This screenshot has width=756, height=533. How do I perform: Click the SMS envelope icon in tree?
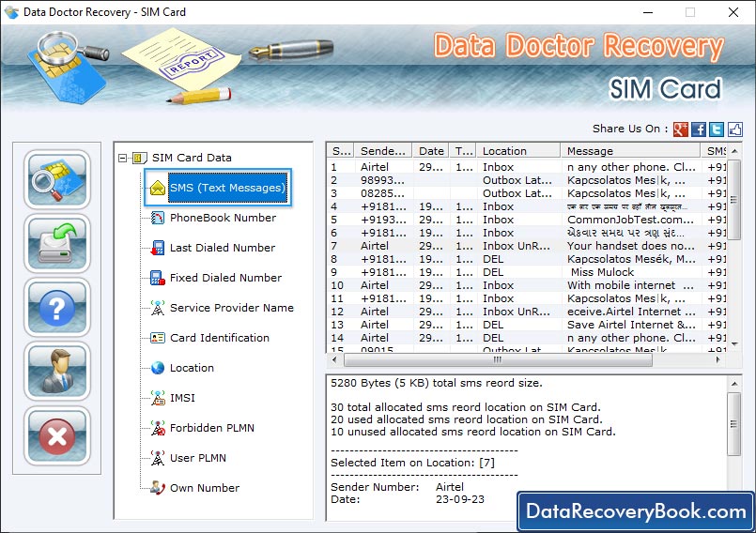click(158, 188)
